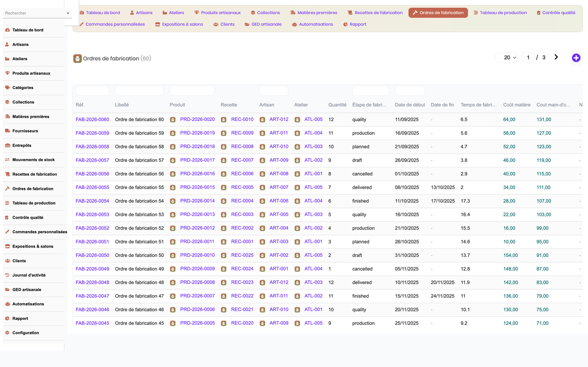Image resolution: width=588 pixels, height=367 pixels.
Task: Select Automatisations tab in top navigation
Action: (312, 24)
